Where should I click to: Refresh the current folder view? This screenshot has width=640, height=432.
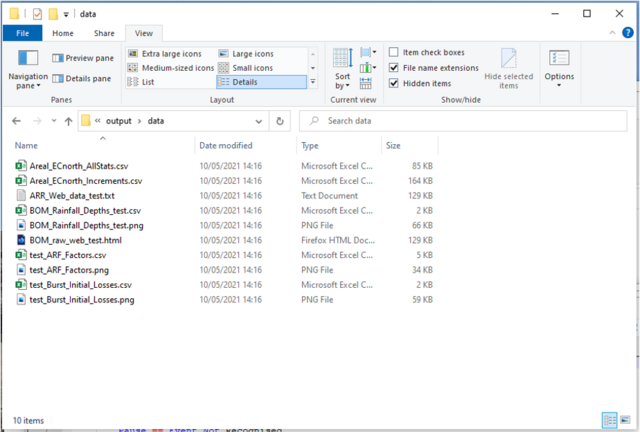[280, 121]
